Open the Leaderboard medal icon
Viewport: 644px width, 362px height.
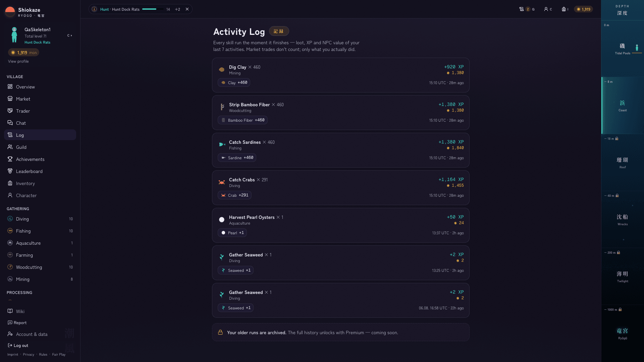pyautogui.click(x=10, y=171)
